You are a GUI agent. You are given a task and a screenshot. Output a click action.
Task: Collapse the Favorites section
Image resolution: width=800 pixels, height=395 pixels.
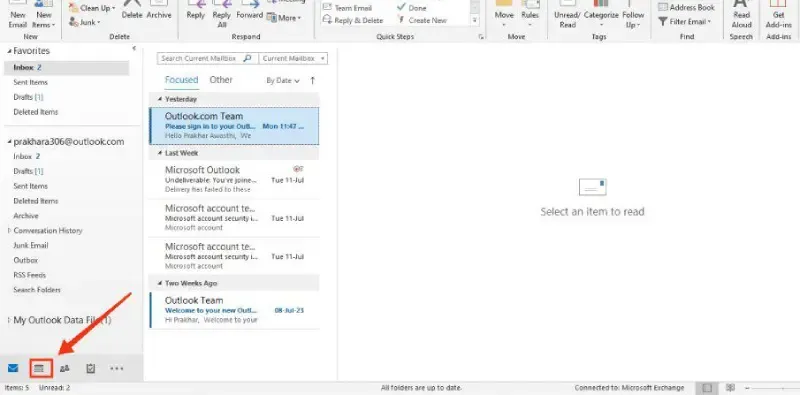click(9, 52)
